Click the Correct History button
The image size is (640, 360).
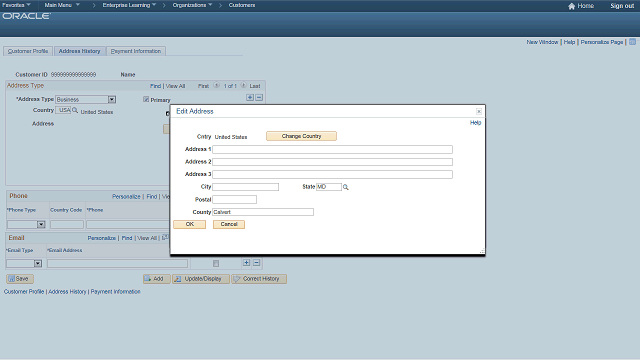pyautogui.click(x=259, y=279)
